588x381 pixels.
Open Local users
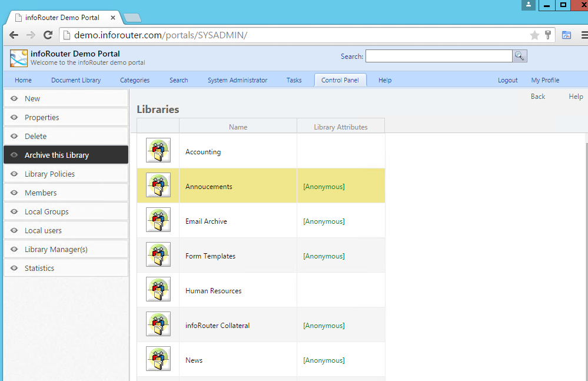(x=66, y=230)
